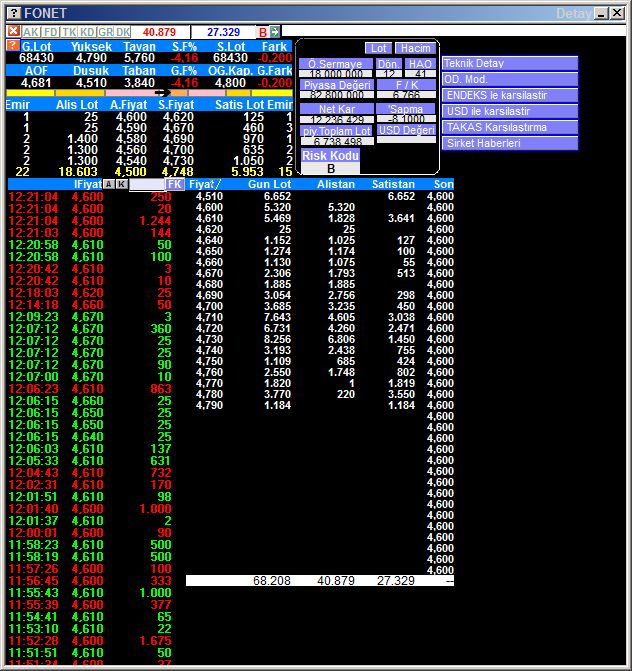Viewport: 632px width, 671px height.
Task: Click the small K button next to IFiyat
Action: [122, 184]
